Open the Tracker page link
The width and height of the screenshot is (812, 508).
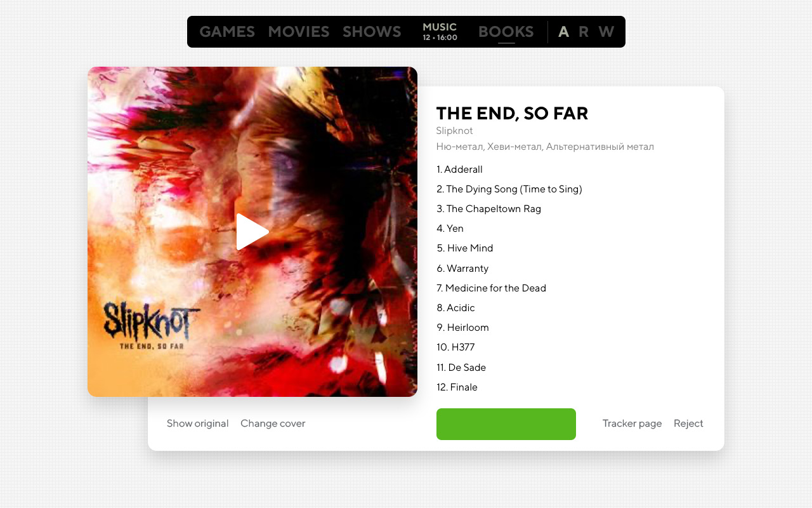click(x=632, y=424)
